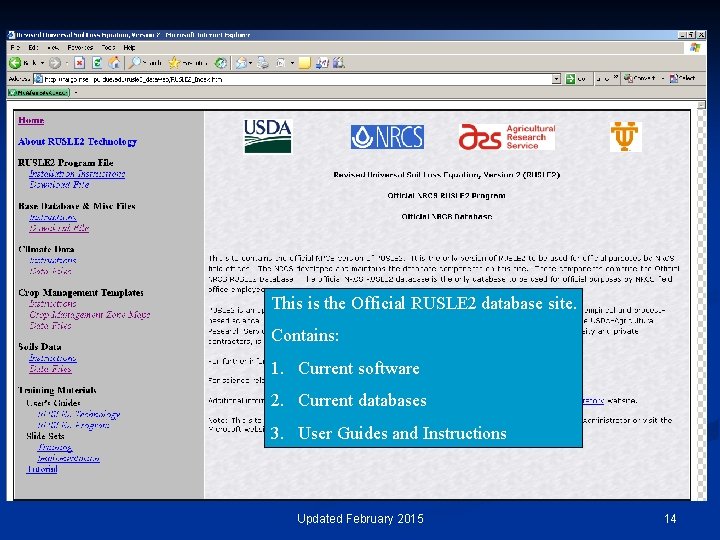Image resolution: width=720 pixels, height=540 pixels.
Task: Expand the Links toolbar chevron
Action: click(616, 78)
